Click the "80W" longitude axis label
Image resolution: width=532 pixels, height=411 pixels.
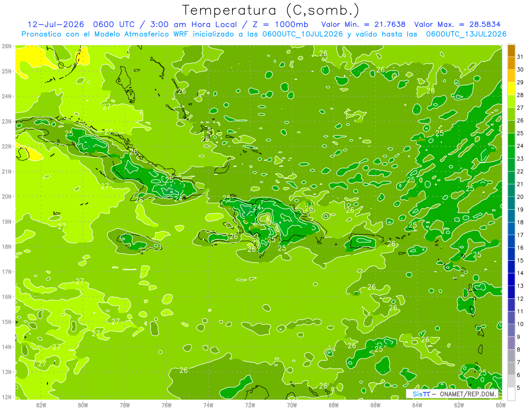(83, 405)
